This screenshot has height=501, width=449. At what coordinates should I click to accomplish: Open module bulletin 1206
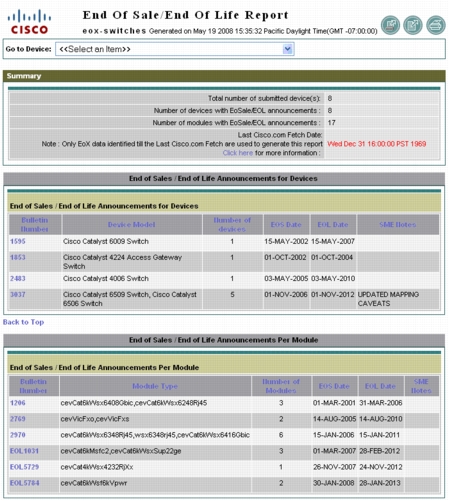[18, 403]
